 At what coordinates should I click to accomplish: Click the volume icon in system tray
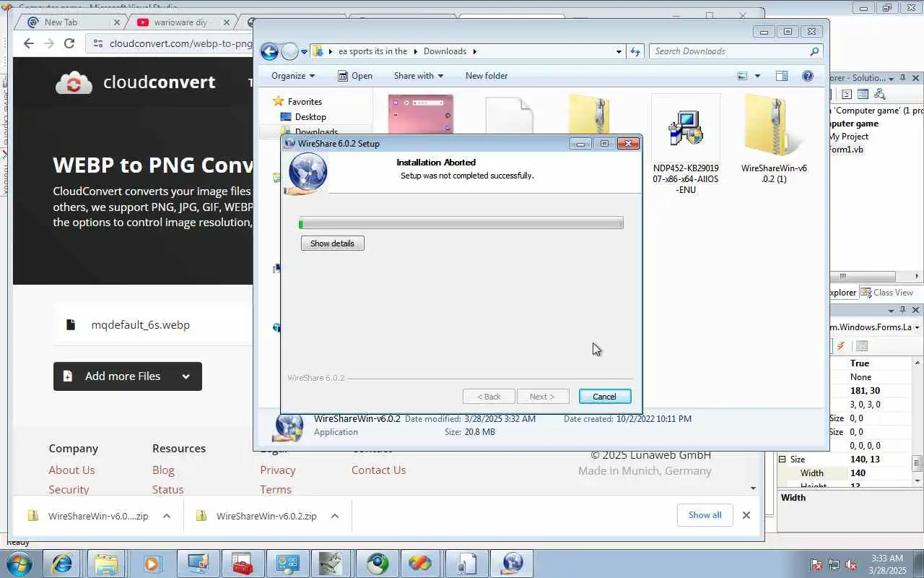[x=851, y=564]
